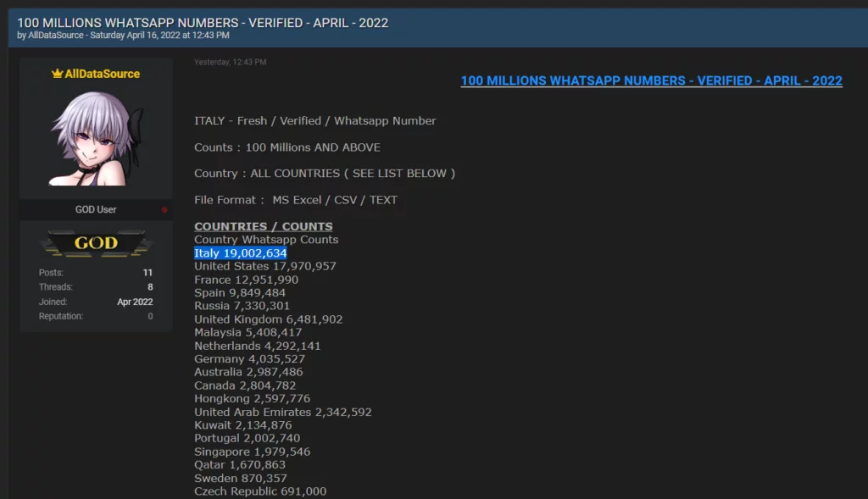Open the blue underlined post title link
868x499 pixels.
[x=651, y=81]
